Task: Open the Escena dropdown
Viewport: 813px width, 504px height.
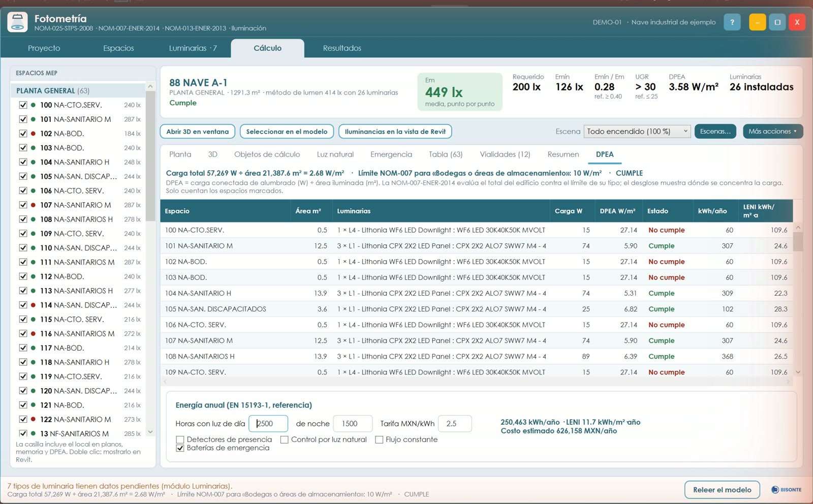Action: click(637, 131)
